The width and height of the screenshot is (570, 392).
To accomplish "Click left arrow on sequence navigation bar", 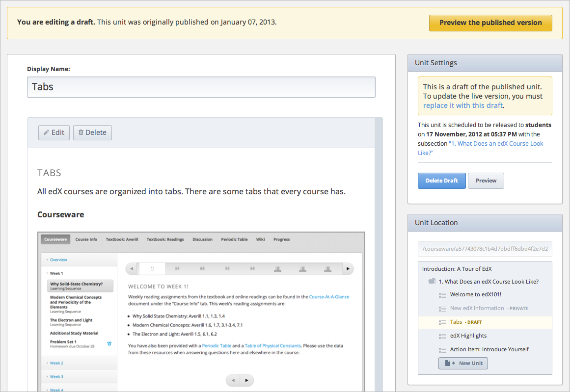I will point(132,269).
